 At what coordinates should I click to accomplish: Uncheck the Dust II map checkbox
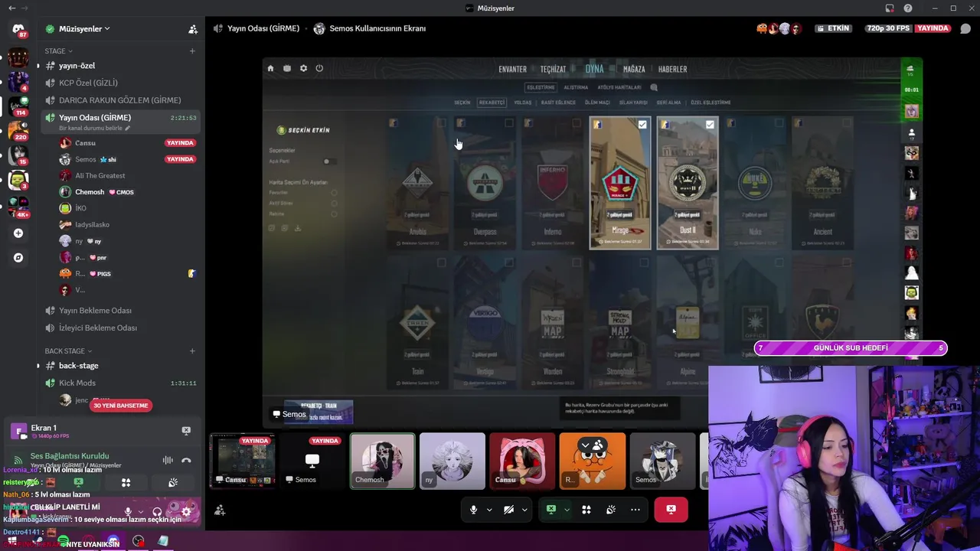pos(710,124)
